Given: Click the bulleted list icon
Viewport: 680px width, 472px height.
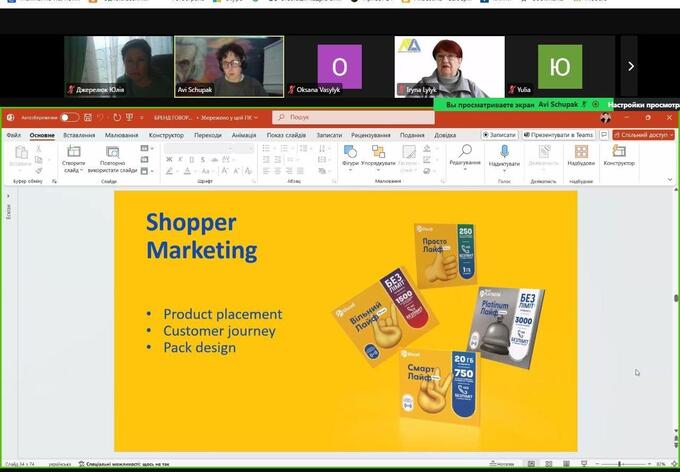Looking at the screenshot, I should coord(266,148).
